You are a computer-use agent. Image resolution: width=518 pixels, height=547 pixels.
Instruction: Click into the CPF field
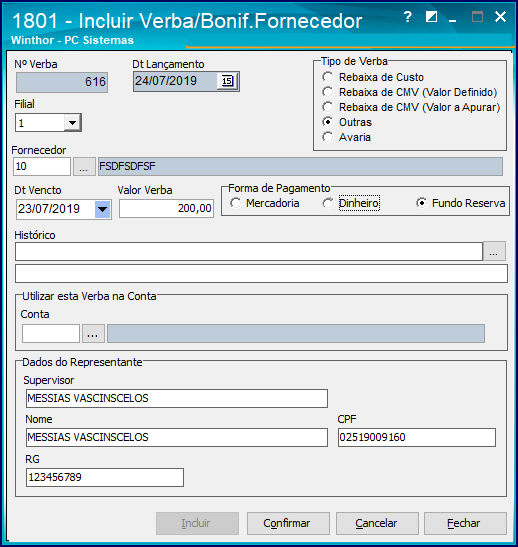[x=416, y=437]
